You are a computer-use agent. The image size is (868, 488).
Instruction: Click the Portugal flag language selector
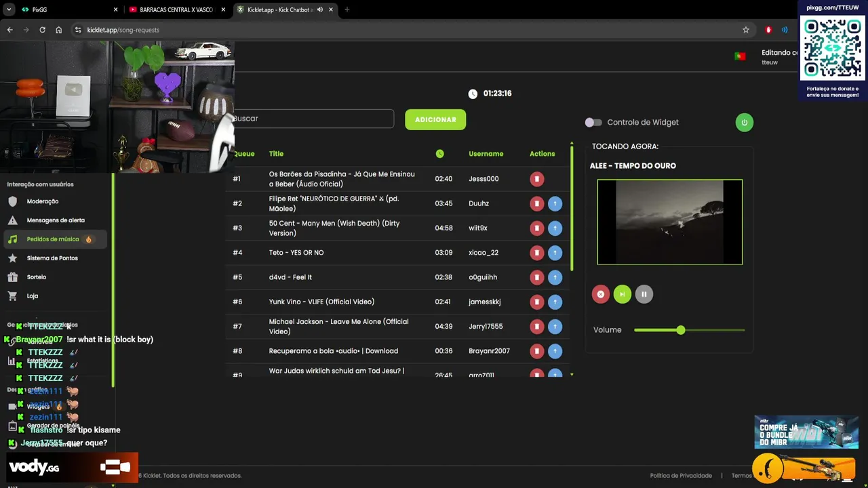[x=740, y=56]
